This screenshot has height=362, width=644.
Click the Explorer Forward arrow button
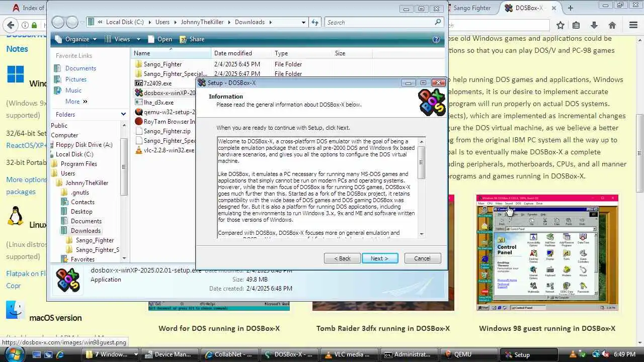click(72, 22)
